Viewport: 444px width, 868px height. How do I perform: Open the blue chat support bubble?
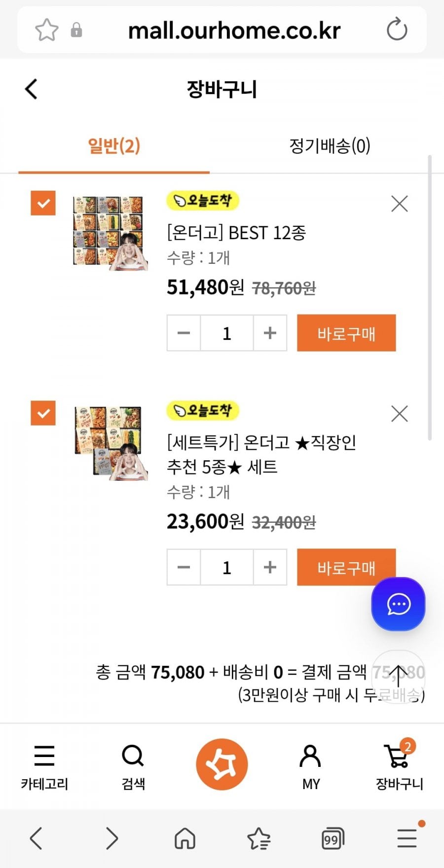[398, 604]
